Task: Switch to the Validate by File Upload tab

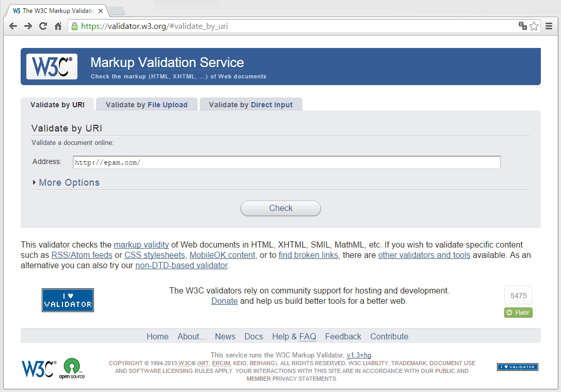Action: point(146,104)
